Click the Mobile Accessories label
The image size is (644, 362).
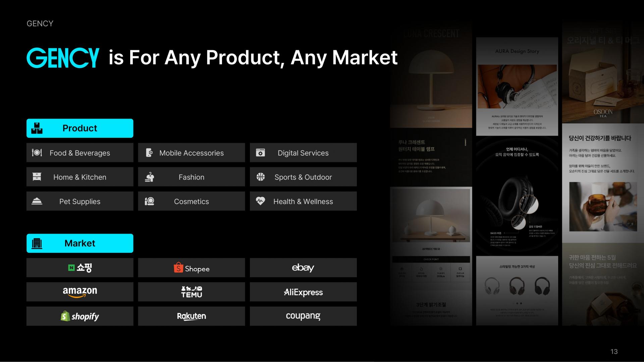point(192,153)
